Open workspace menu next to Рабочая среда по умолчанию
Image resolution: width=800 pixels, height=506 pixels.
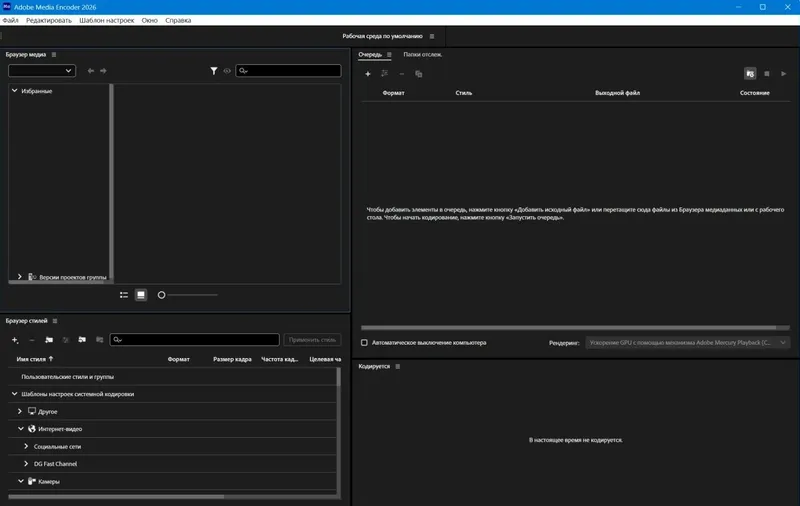click(432, 37)
